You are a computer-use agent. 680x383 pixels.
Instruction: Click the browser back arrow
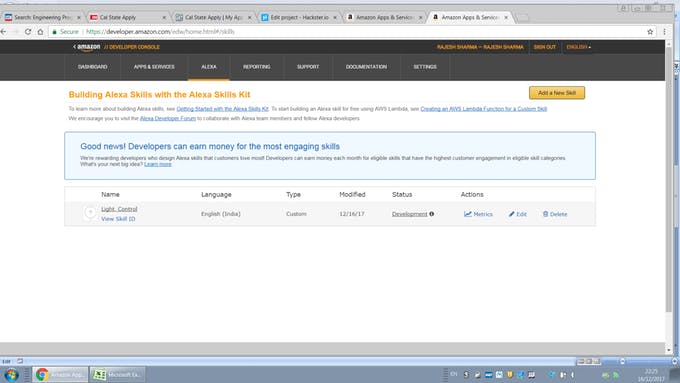tap(3, 32)
